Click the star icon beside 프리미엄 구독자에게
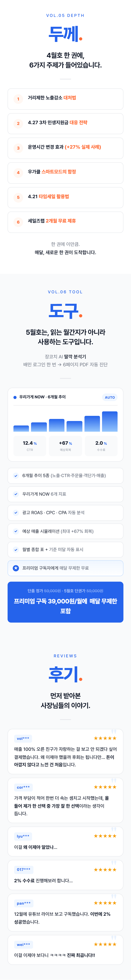 16,568
